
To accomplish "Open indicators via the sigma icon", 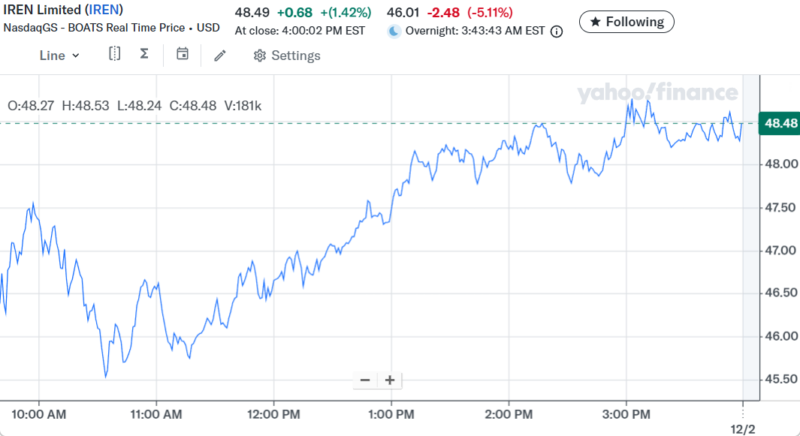I will pyautogui.click(x=144, y=55).
